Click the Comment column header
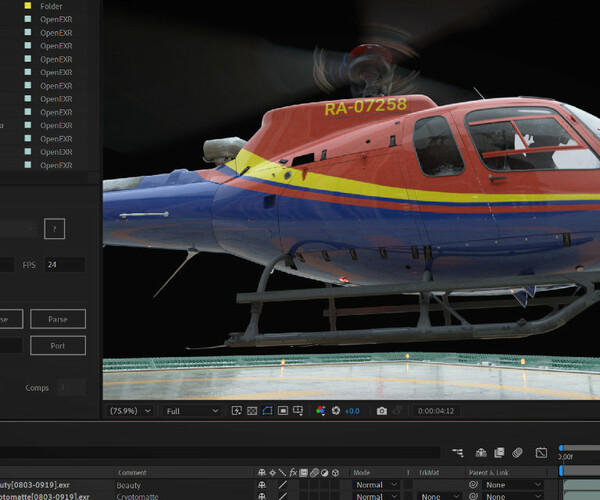Viewport: 600px width, 500px height. [132, 473]
